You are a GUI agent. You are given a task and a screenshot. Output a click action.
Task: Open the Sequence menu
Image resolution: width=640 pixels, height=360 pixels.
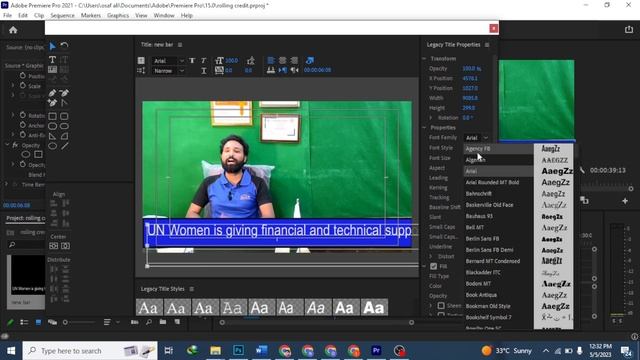[62, 16]
